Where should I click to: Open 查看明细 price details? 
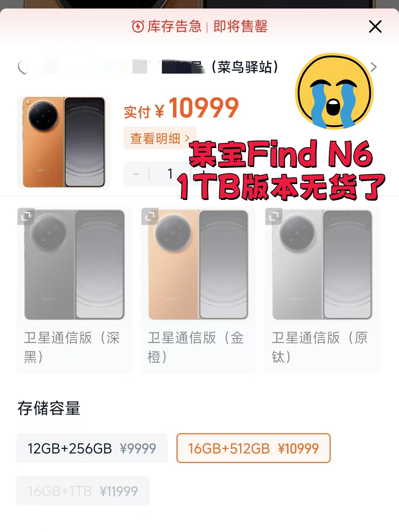(160, 138)
